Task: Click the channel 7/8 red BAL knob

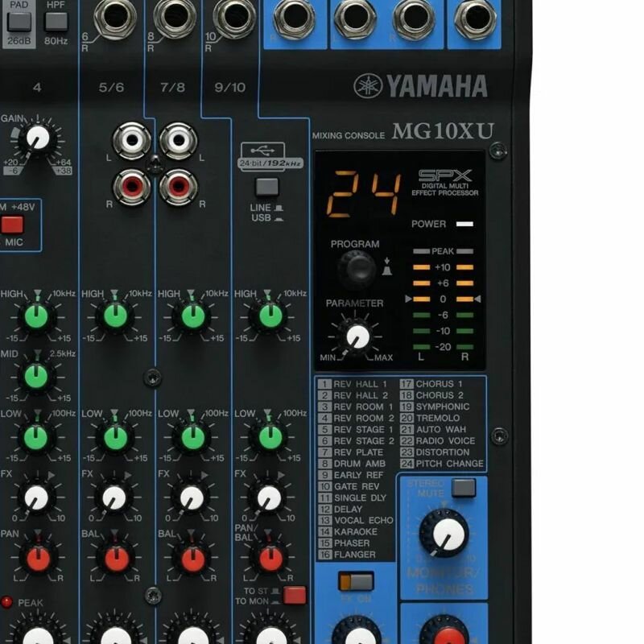Action: (x=193, y=558)
